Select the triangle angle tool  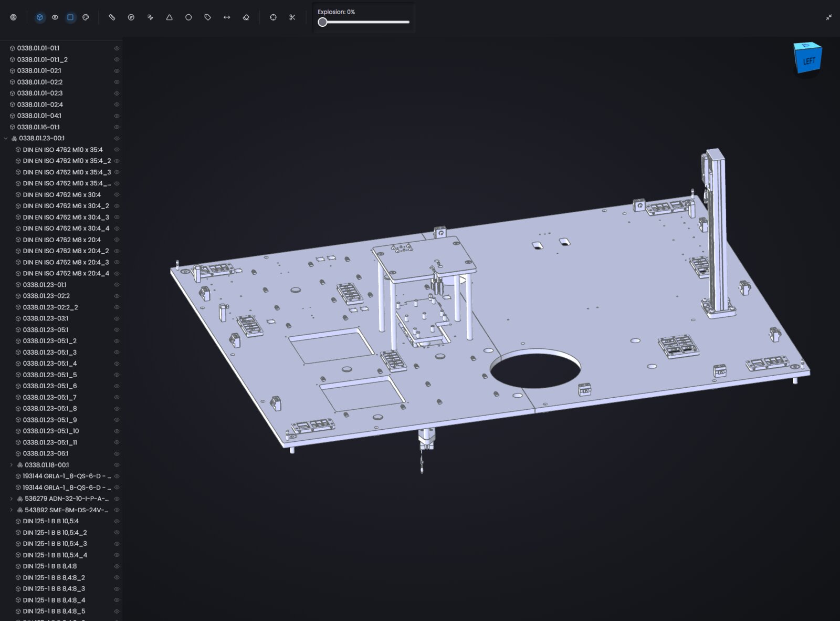(170, 17)
